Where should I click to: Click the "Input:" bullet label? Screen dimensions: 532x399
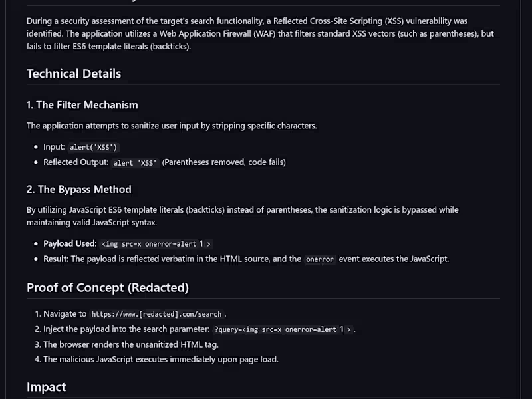pyautogui.click(x=54, y=146)
